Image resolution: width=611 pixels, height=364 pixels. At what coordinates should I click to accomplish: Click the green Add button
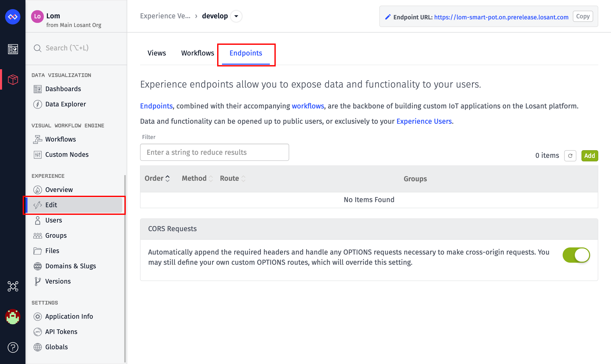590,156
